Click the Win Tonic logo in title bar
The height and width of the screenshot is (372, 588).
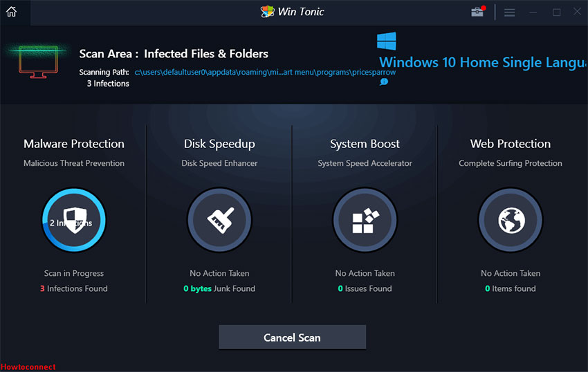[x=268, y=12]
